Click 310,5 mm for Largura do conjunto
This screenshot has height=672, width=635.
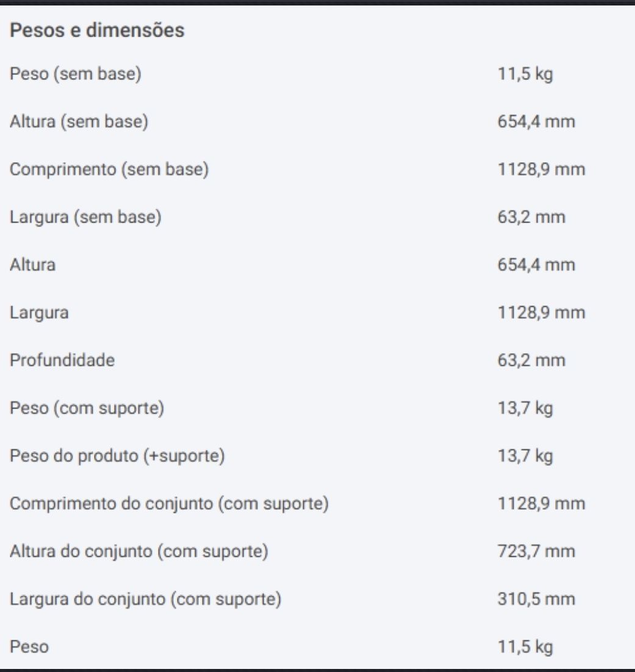tap(536, 599)
